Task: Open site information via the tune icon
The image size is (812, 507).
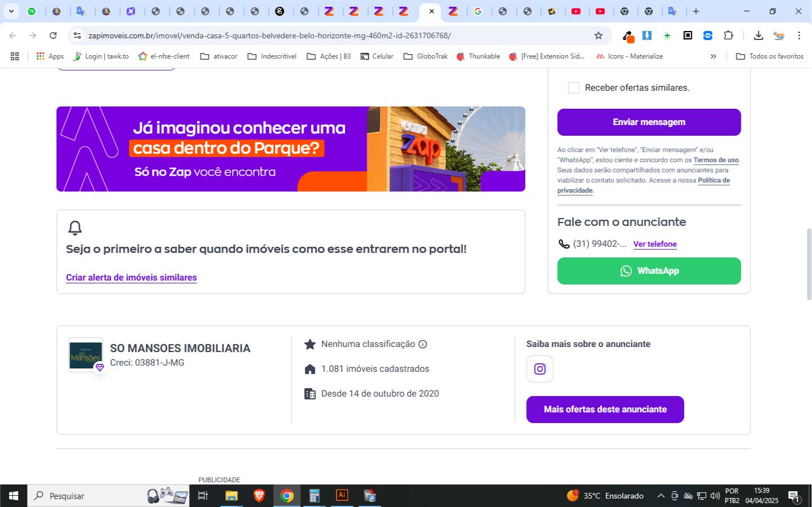Action: [77, 35]
